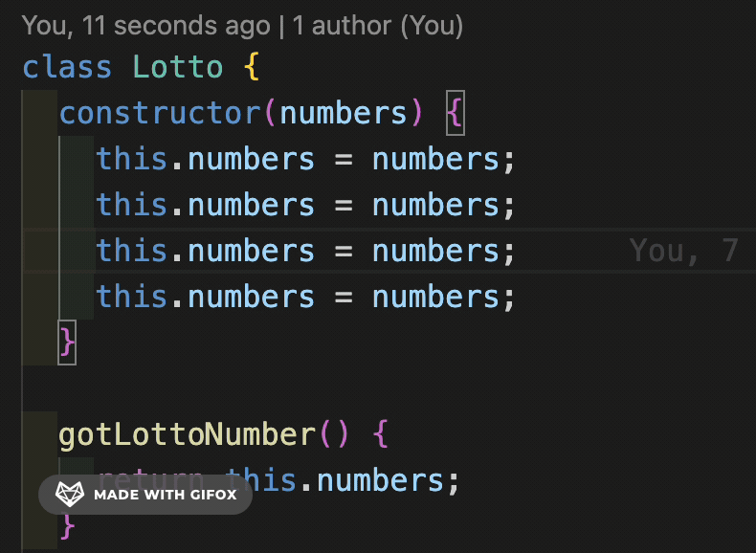The width and height of the screenshot is (756, 553).
Task: Click the "MADE WITH GIFOX" watermark badge
Action: click(x=145, y=495)
